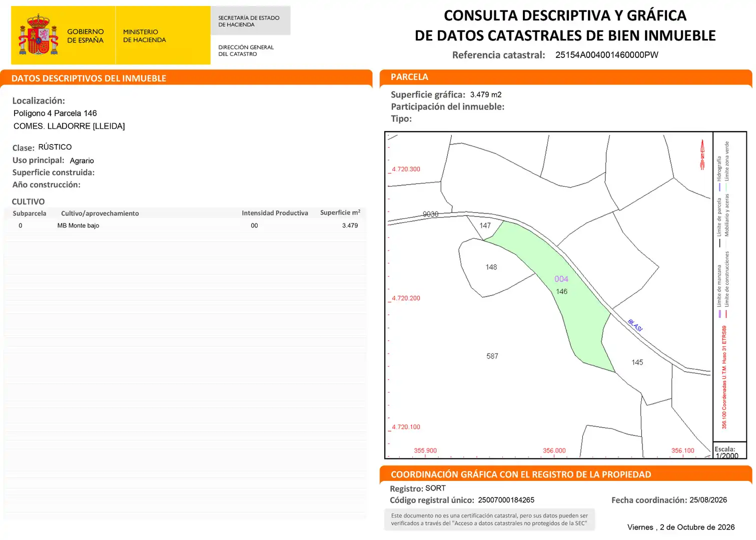This screenshot has height=540, width=756.
Task: Click the red north arrow on the map
Action: tap(702, 154)
